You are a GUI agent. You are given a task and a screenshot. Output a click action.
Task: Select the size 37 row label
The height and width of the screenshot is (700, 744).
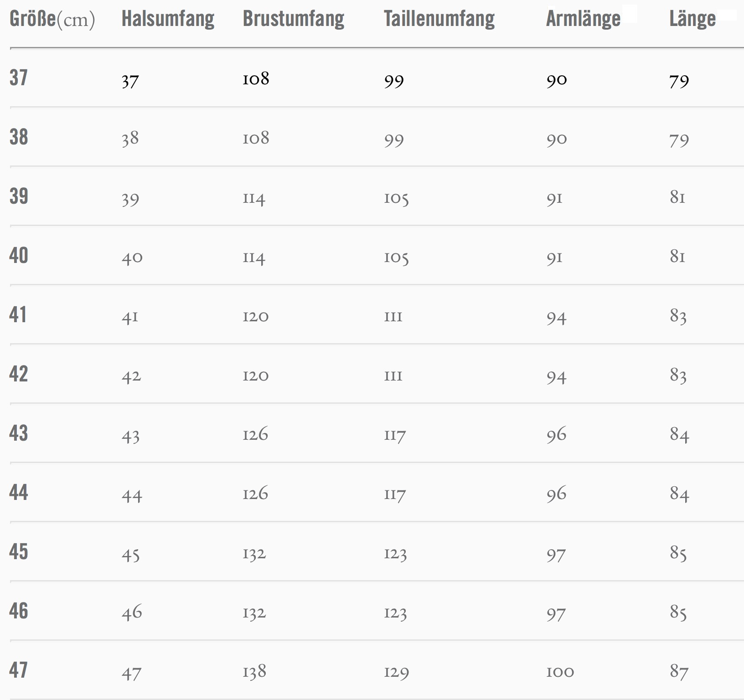[19, 78]
